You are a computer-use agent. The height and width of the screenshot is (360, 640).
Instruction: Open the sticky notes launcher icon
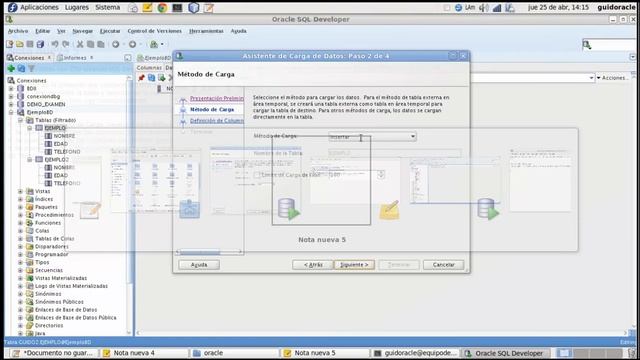coord(147,8)
